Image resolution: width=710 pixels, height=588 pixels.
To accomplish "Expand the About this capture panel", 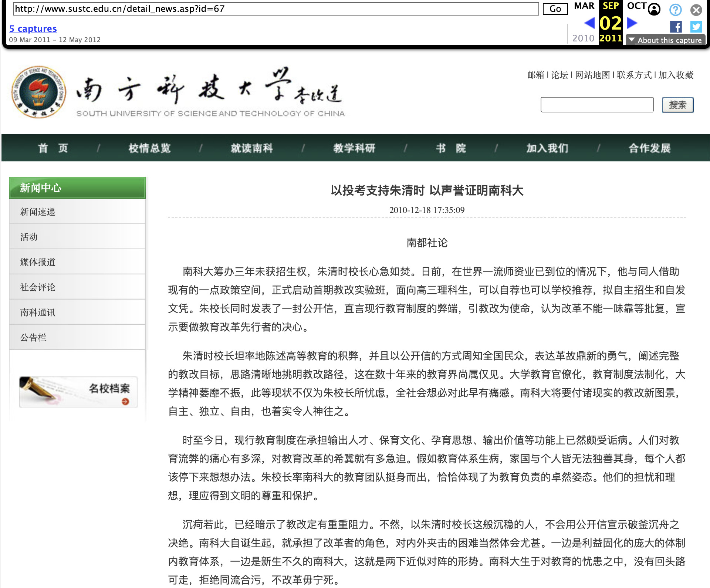I will coord(665,40).
